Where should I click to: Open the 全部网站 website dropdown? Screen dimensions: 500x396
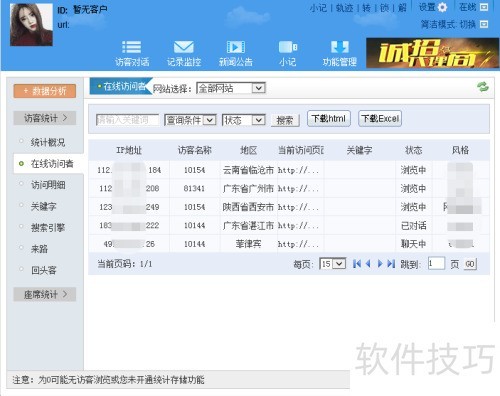pos(231,88)
